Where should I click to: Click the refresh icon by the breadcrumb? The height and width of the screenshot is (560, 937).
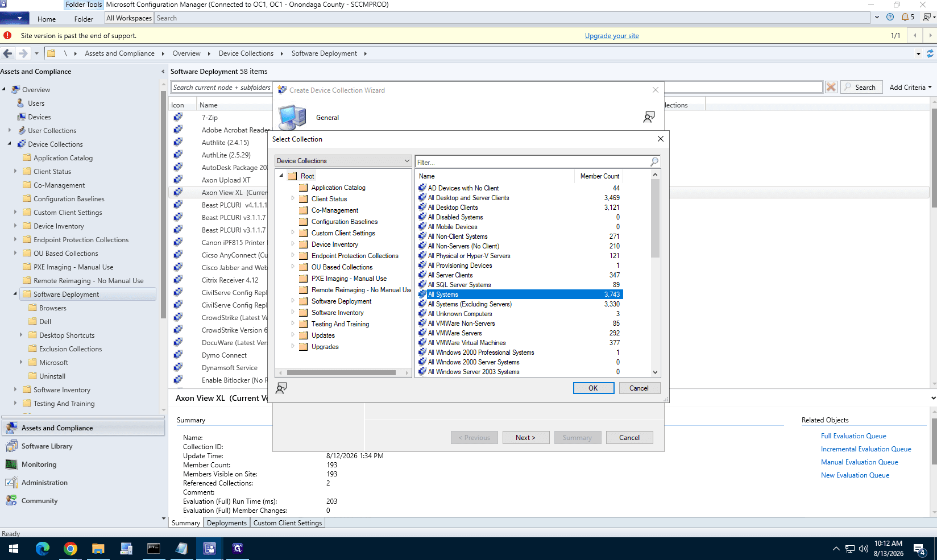(x=930, y=53)
